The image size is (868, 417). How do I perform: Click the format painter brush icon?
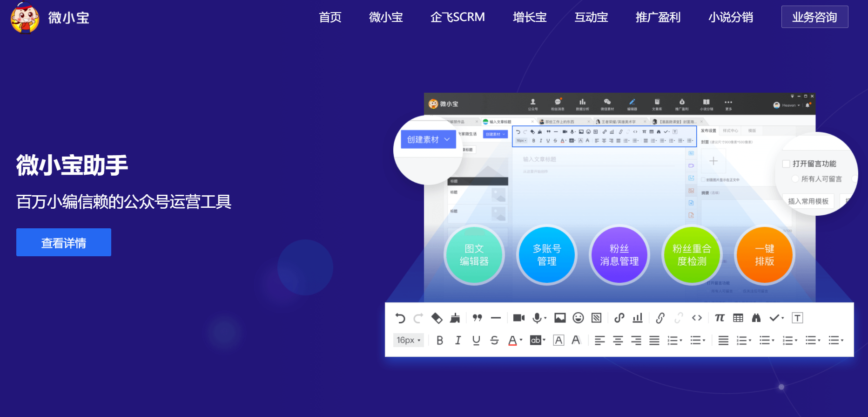click(455, 318)
